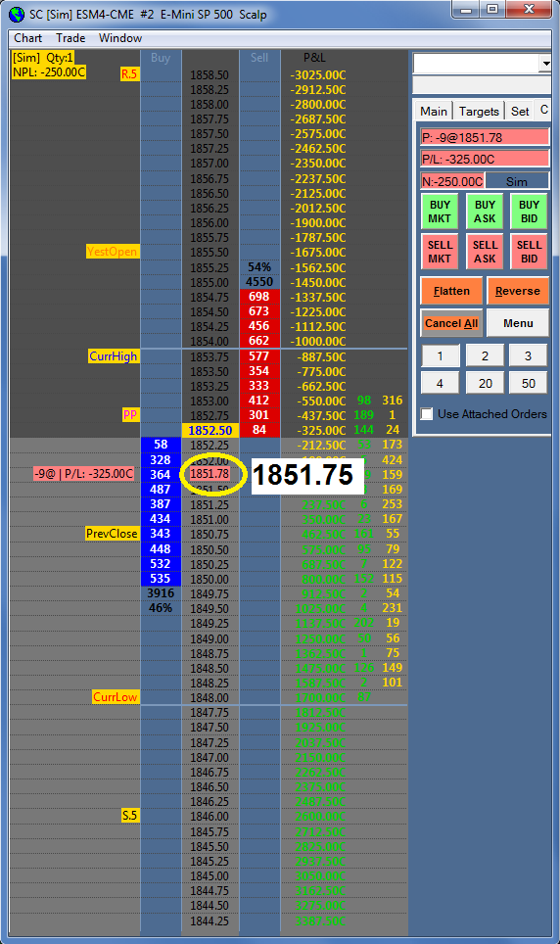Flatten the current position
The image size is (560, 944).
pos(451,292)
